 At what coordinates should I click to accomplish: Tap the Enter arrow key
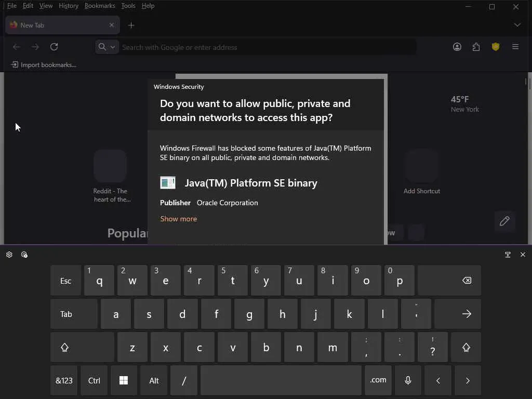point(457,314)
